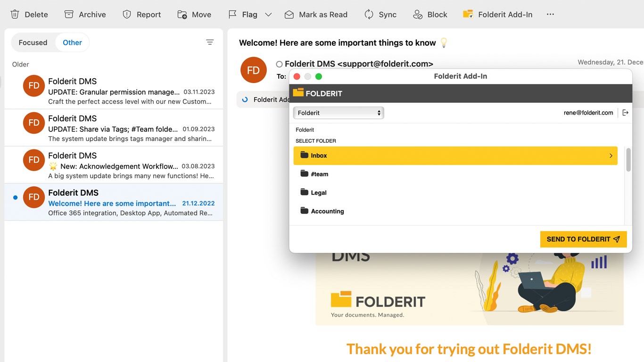
Task: Click the logout icon next to rene@folderit.com
Action: pos(625,113)
